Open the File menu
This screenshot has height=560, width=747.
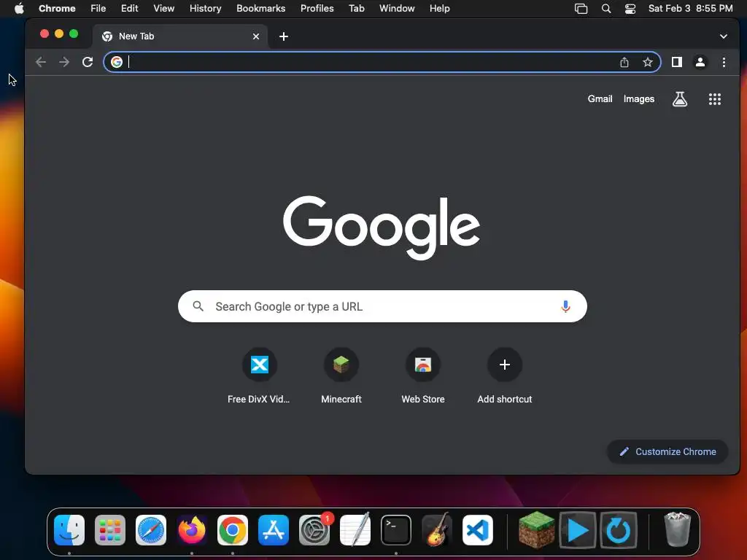coord(98,9)
